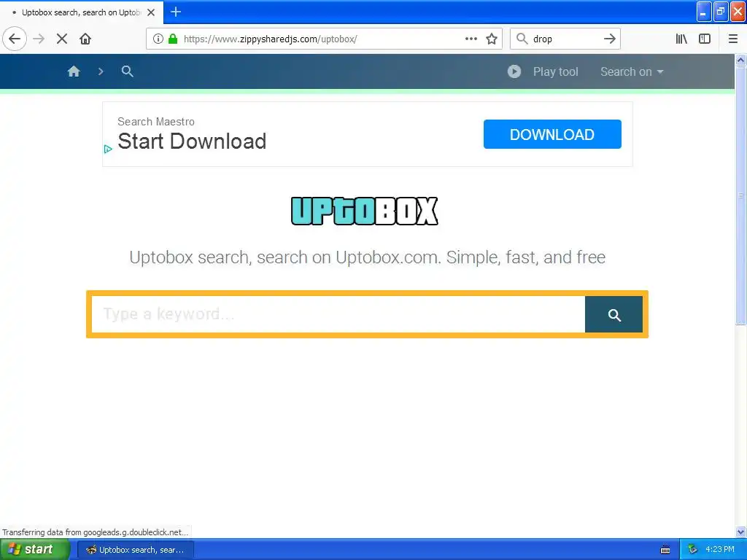This screenshot has width=747, height=560.
Task: Click the 4:23 PM taskbar clock
Action: 719,549
